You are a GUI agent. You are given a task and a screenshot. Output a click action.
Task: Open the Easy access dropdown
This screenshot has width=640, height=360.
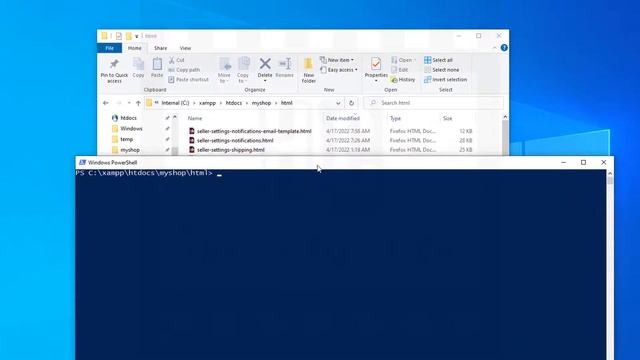point(339,70)
